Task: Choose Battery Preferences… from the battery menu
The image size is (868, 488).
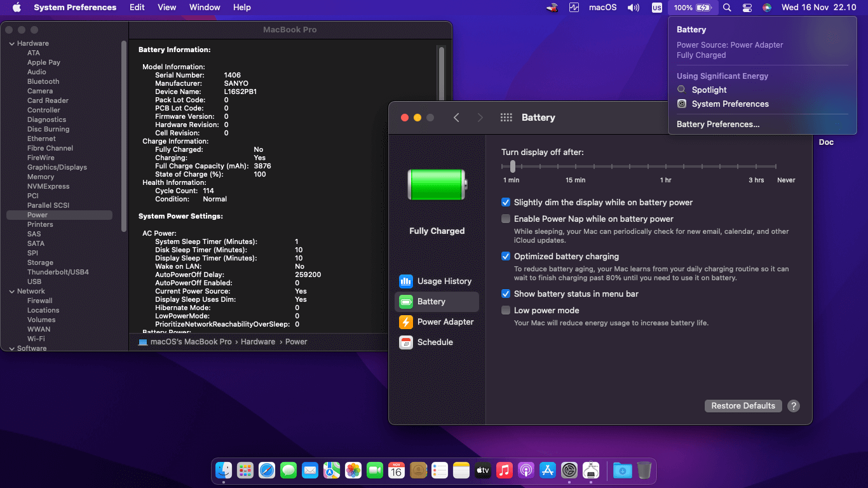Action: pos(718,125)
